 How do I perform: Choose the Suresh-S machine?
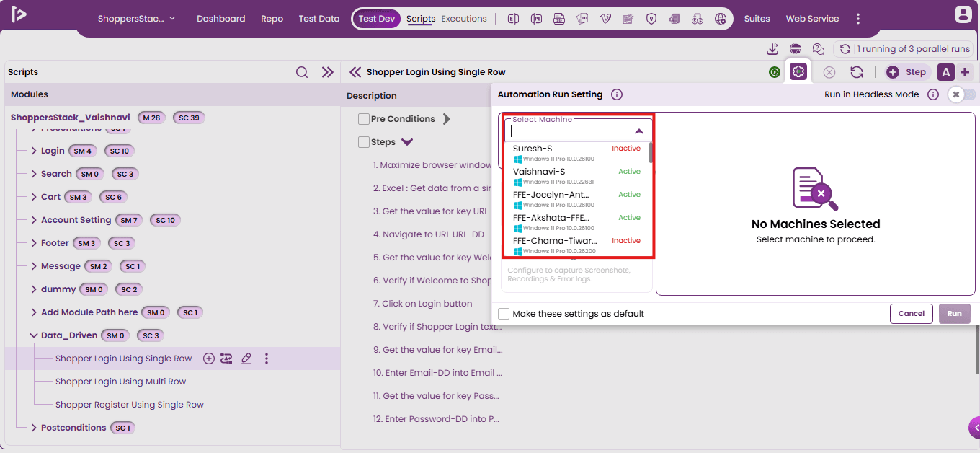[x=576, y=153]
